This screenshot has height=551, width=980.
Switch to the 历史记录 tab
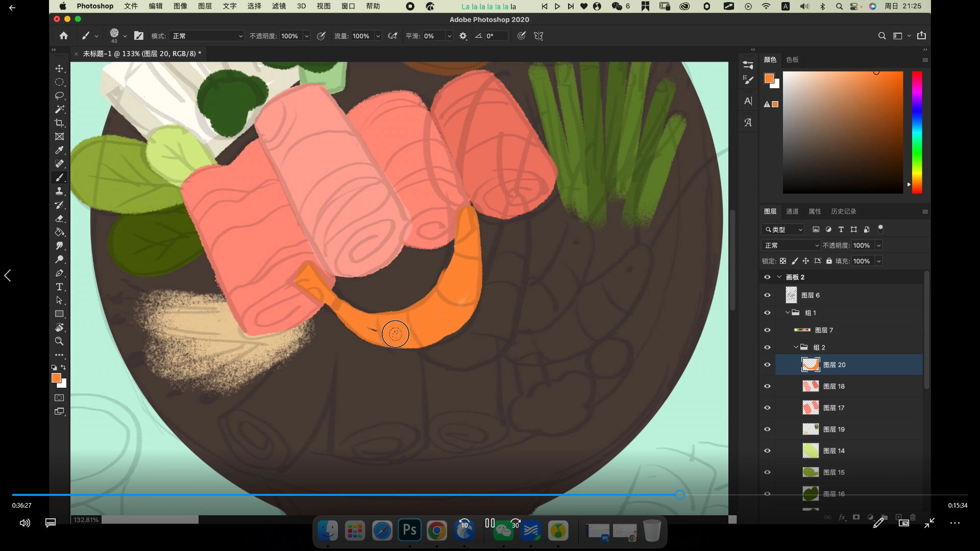(x=843, y=211)
